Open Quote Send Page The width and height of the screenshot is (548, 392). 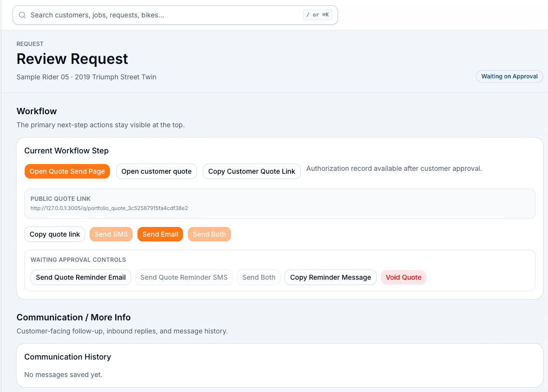tap(67, 171)
